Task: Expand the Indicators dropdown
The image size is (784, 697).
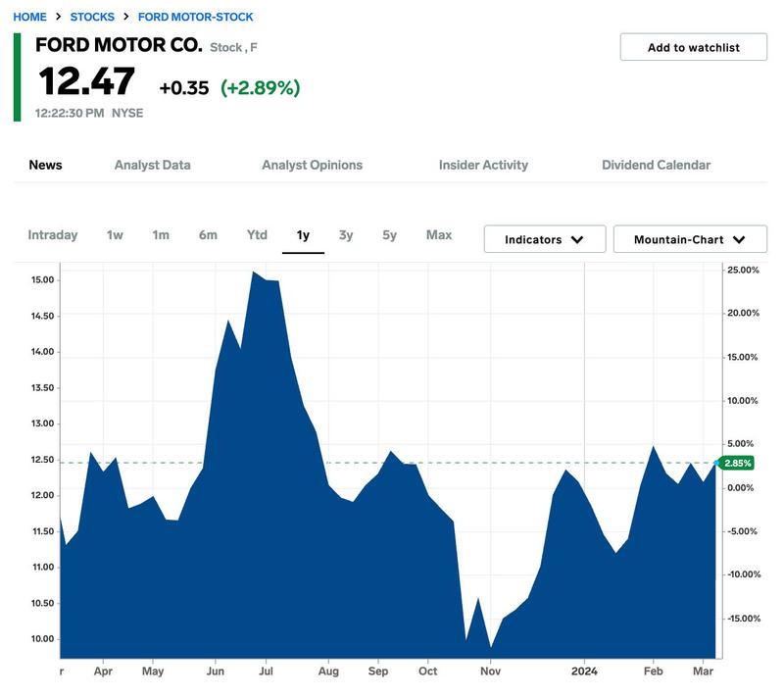Action: point(545,239)
